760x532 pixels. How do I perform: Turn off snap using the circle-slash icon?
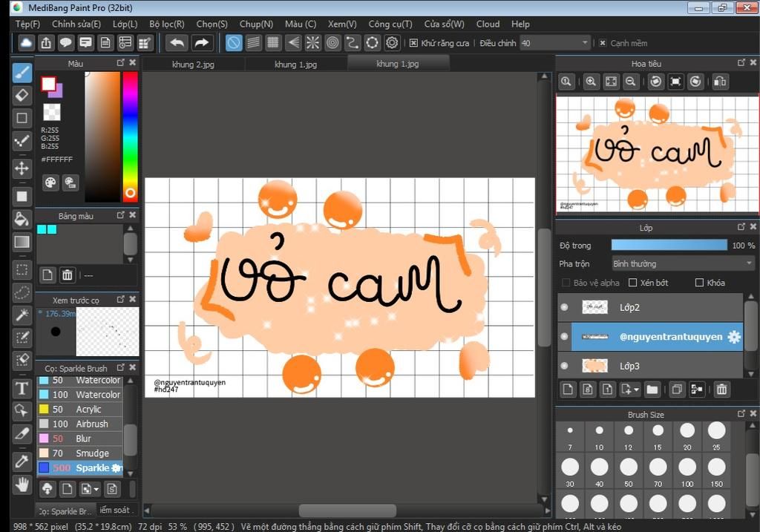(234, 43)
